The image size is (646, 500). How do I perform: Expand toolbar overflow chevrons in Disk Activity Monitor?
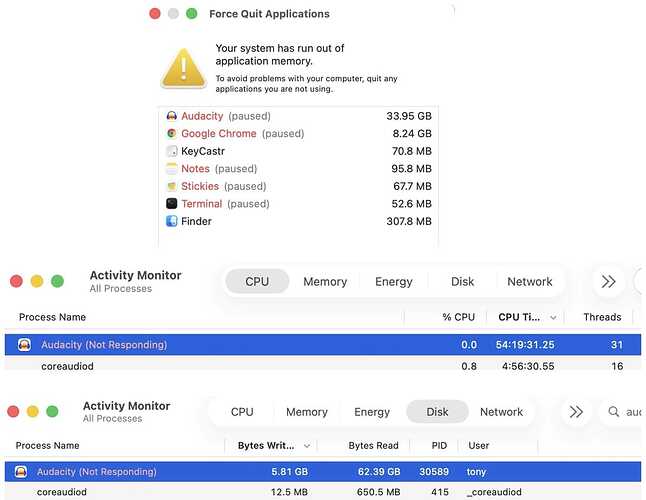[576, 412]
